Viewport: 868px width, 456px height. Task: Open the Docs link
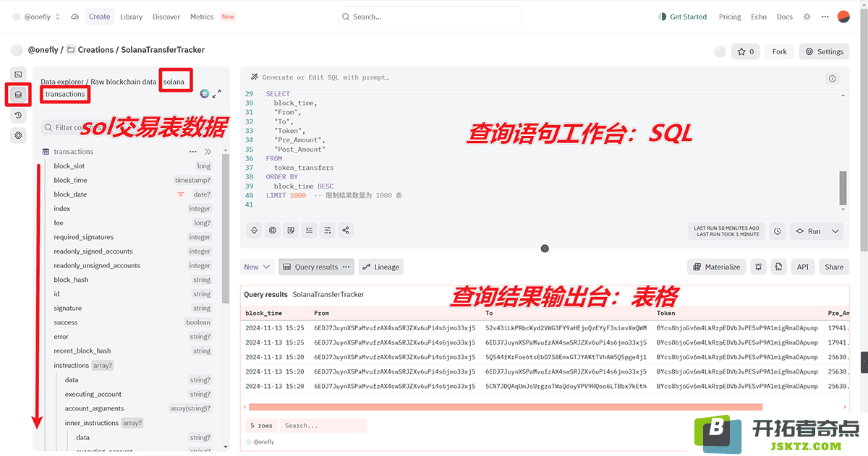click(x=784, y=17)
